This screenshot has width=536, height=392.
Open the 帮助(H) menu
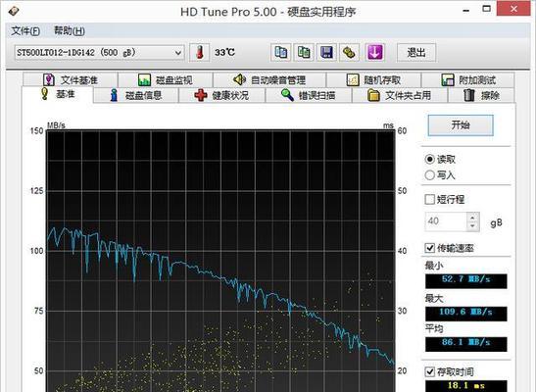click(70, 31)
